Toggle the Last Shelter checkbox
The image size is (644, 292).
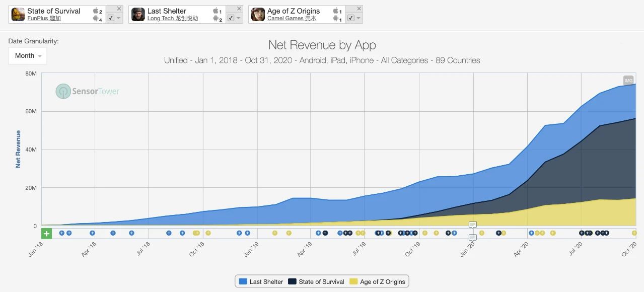click(231, 18)
